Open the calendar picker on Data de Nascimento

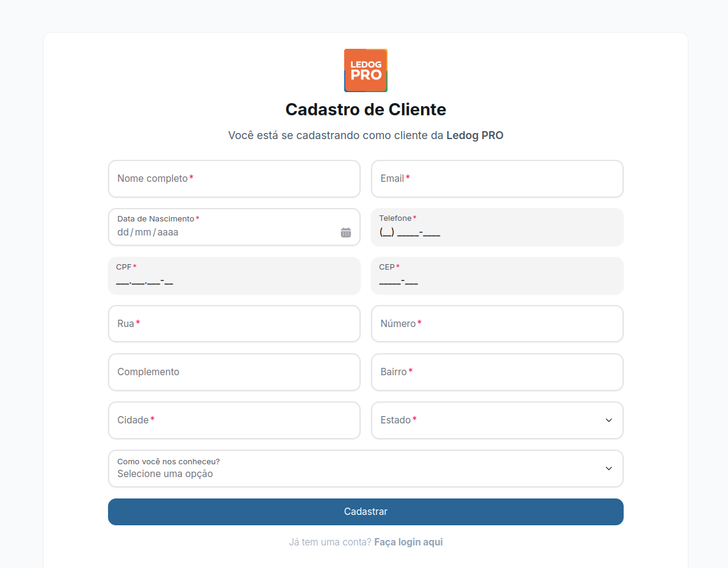pyautogui.click(x=346, y=232)
